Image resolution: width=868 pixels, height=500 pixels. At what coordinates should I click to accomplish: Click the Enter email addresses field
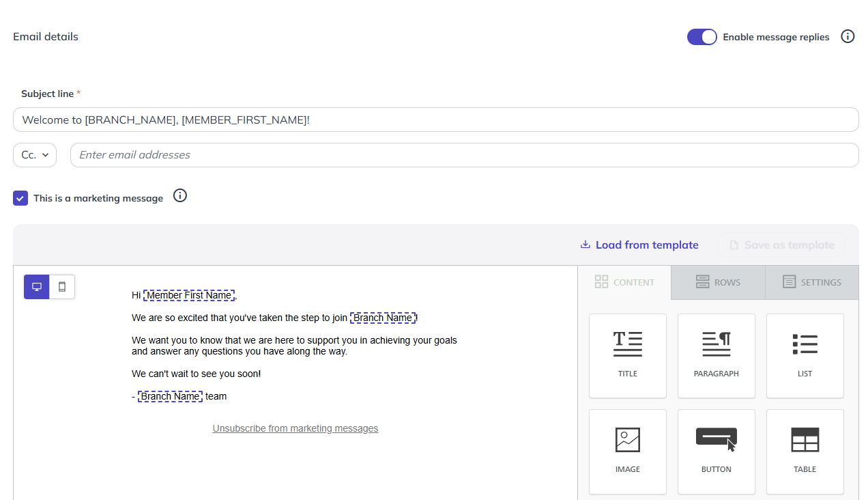point(465,155)
